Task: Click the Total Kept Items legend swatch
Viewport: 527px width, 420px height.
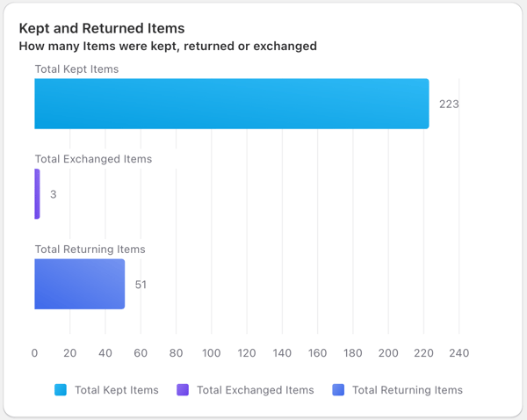Action: pyautogui.click(x=61, y=390)
